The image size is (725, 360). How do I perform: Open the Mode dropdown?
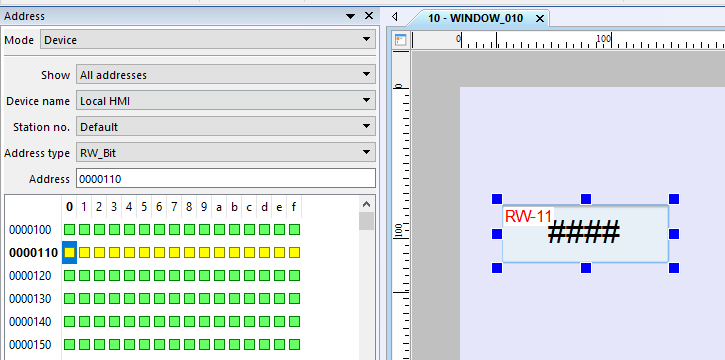[208, 40]
